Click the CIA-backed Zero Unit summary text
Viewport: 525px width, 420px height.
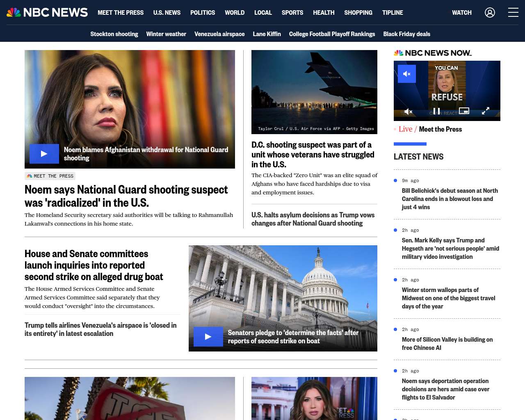coord(314,184)
